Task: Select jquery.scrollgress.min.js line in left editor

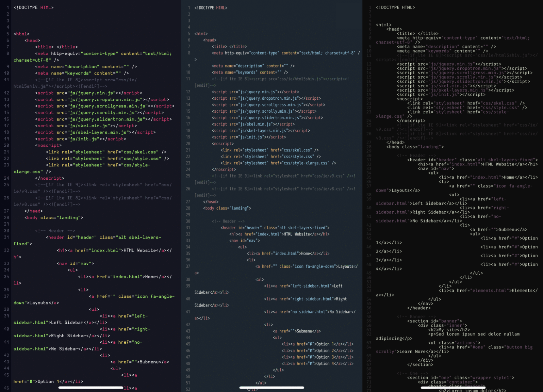Action: pos(105,106)
